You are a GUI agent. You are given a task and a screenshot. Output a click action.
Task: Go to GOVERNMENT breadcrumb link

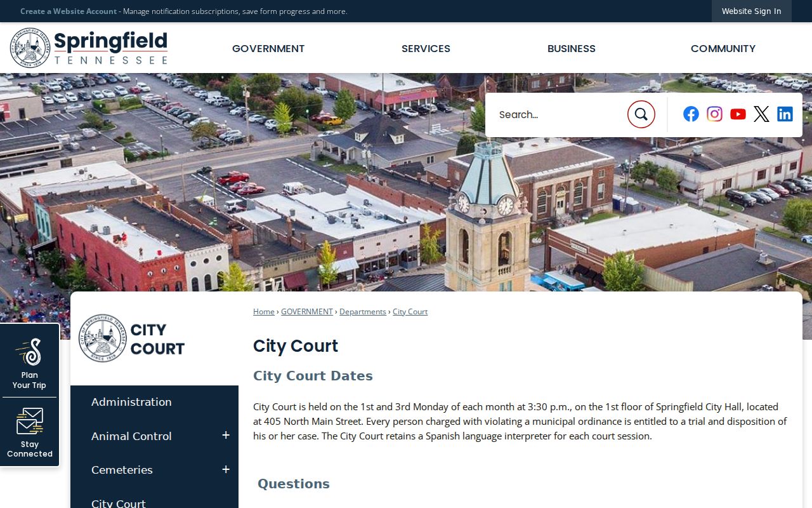coord(307,312)
